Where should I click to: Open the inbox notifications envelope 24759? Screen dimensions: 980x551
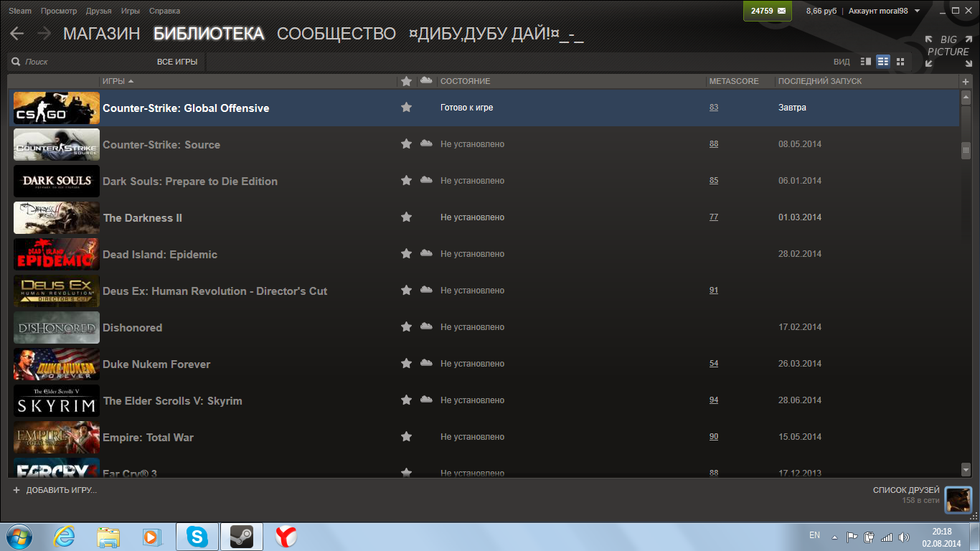click(x=768, y=11)
